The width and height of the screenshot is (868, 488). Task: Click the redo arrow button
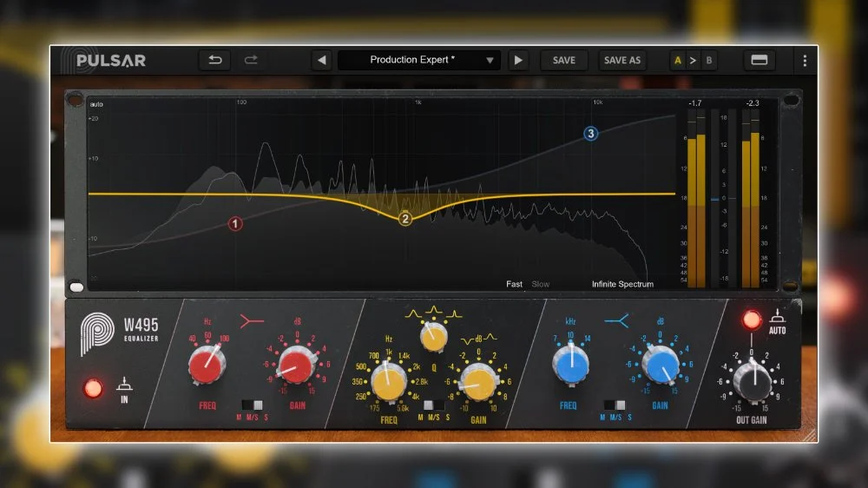[x=251, y=60]
